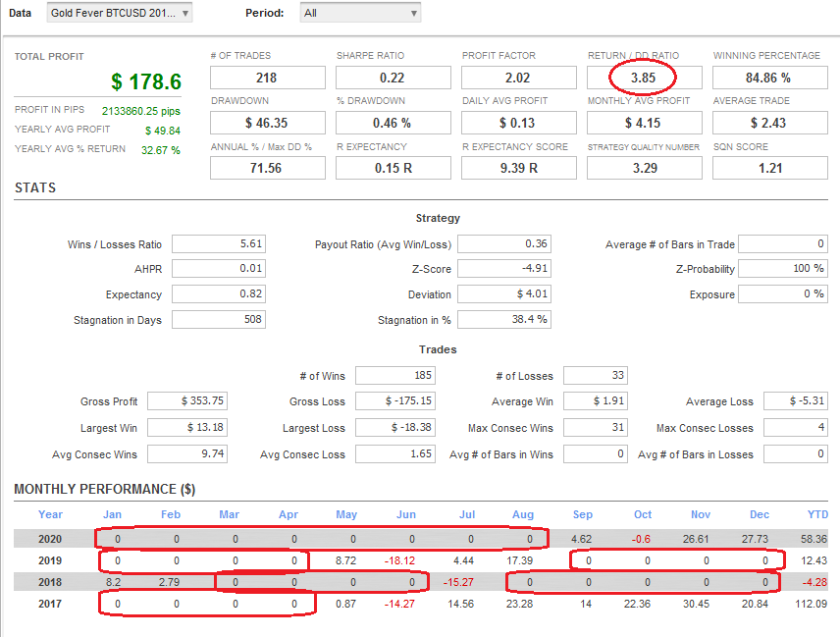The width and height of the screenshot is (840, 637).
Task: Select the Avg # of Bars in Wins field
Action: (x=596, y=453)
